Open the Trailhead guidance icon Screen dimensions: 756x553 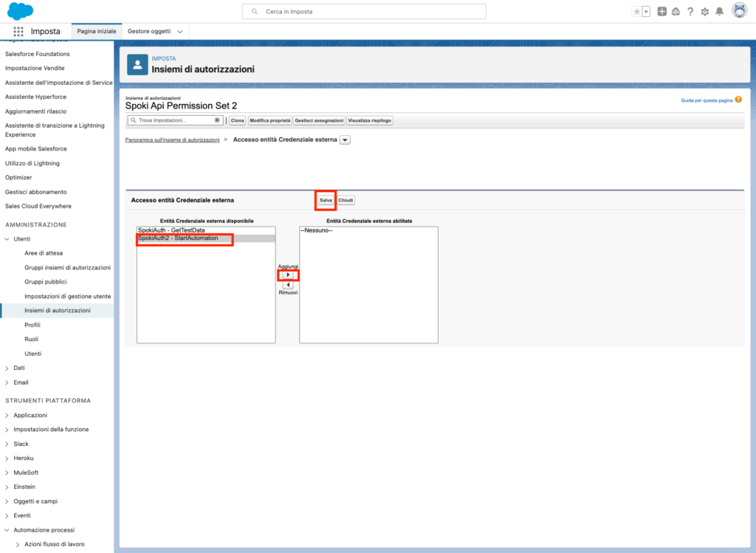coord(676,11)
